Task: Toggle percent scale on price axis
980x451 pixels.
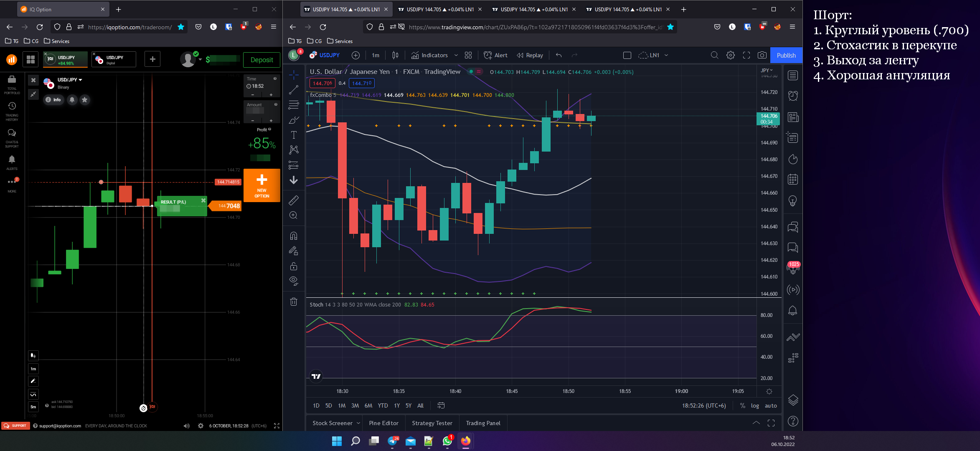Action: (x=743, y=405)
